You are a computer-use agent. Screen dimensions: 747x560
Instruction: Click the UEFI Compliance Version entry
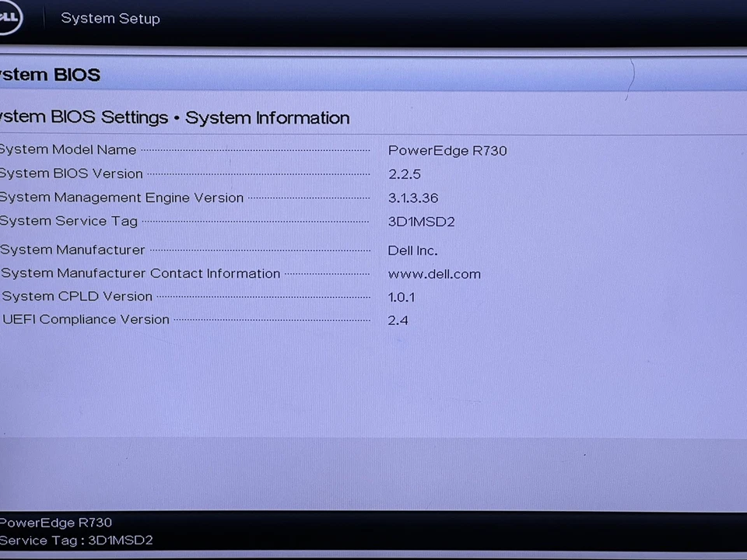point(86,319)
